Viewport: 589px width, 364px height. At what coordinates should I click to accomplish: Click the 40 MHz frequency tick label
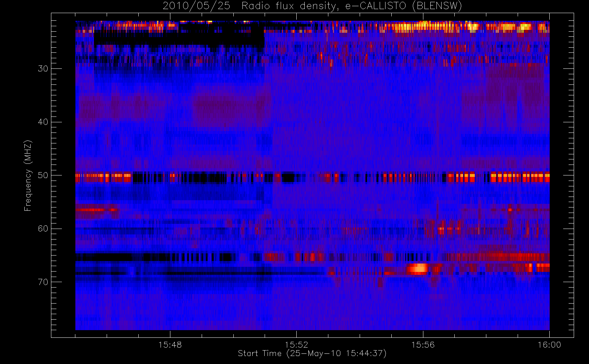[x=43, y=122]
